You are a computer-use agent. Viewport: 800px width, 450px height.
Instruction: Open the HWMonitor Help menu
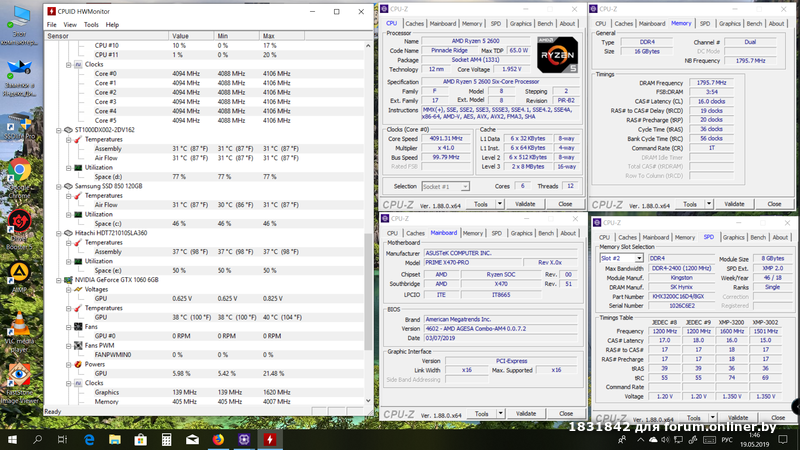(112, 24)
